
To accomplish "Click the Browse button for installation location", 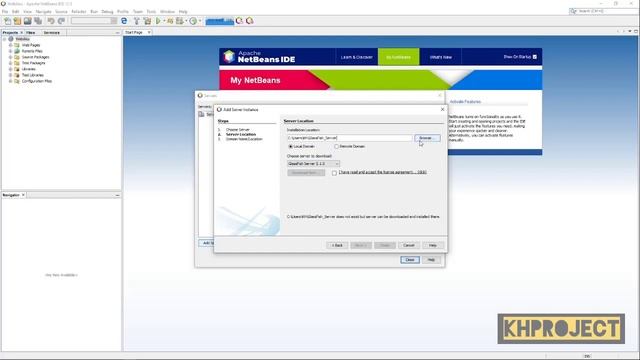I will click(427, 138).
